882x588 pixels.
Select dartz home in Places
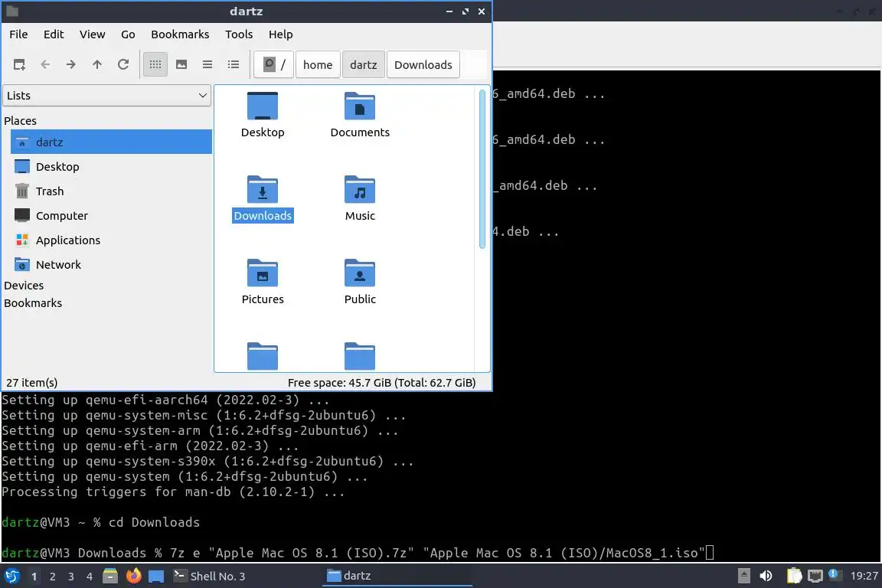click(x=111, y=142)
